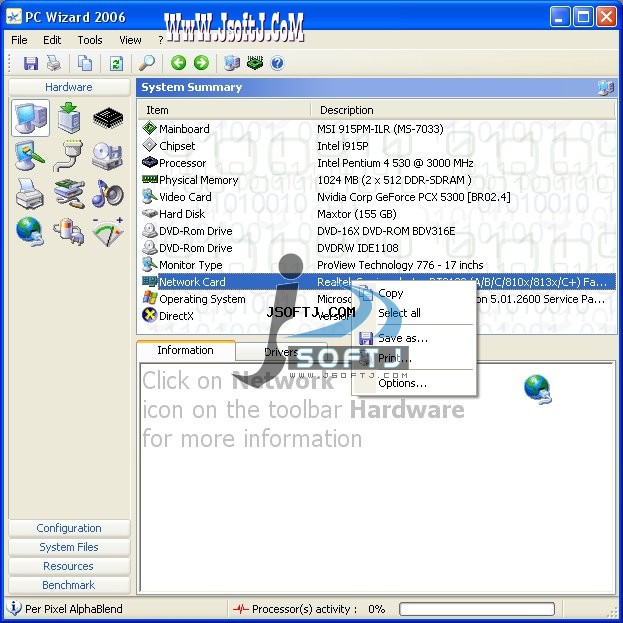Select Voltage gauge meter icon
The height and width of the screenshot is (623, 623).
coord(108,232)
